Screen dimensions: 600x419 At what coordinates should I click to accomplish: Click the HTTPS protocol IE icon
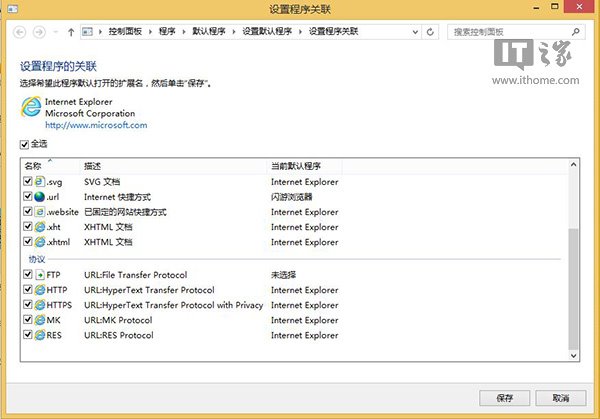click(40, 305)
